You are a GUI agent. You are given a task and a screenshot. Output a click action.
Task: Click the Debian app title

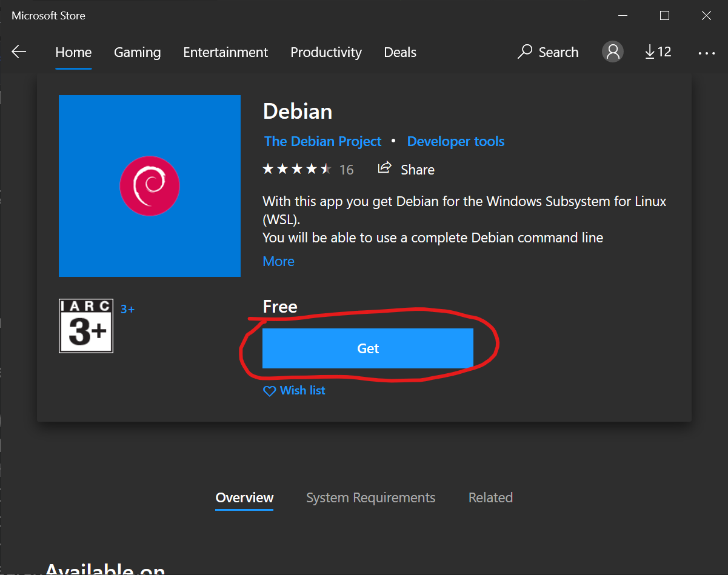[x=298, y=111]
